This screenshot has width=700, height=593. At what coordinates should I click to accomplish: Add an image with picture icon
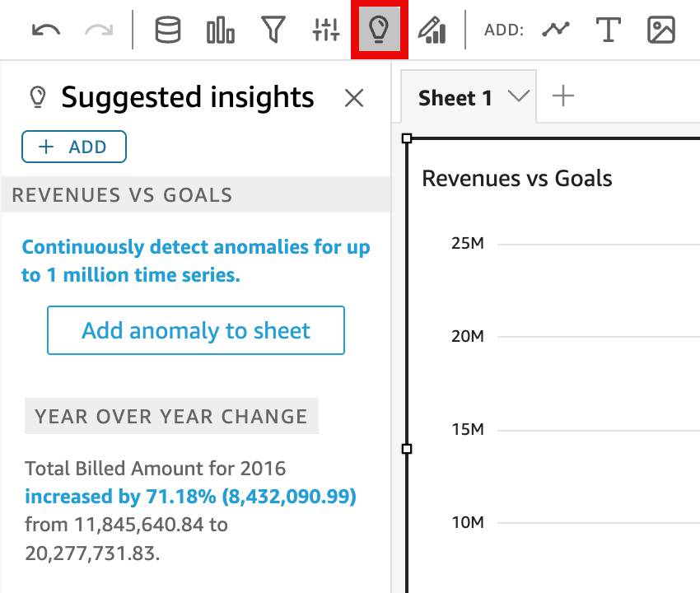(x=661, y=30)
